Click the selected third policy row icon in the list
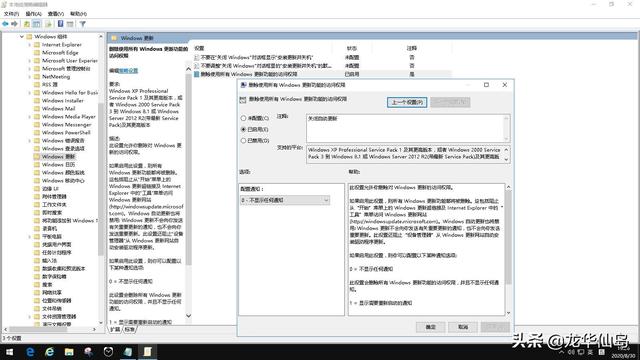The image size is (640, 360). 197,74
